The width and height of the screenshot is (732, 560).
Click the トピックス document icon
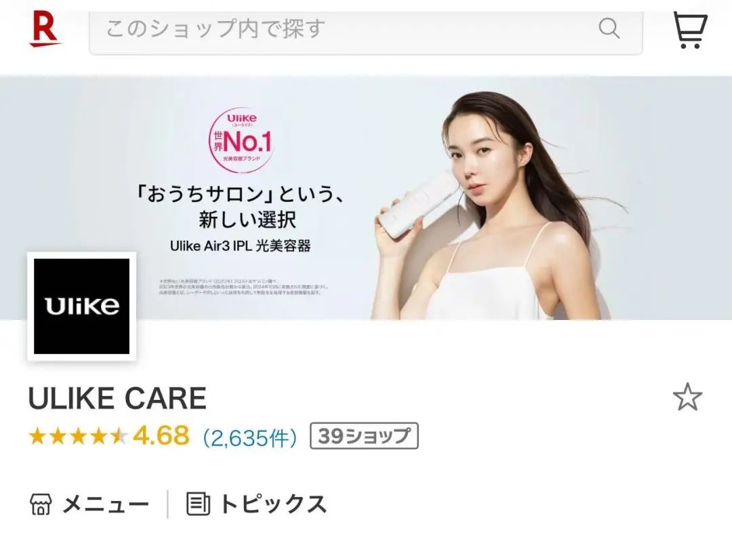[x=198, y=504]
